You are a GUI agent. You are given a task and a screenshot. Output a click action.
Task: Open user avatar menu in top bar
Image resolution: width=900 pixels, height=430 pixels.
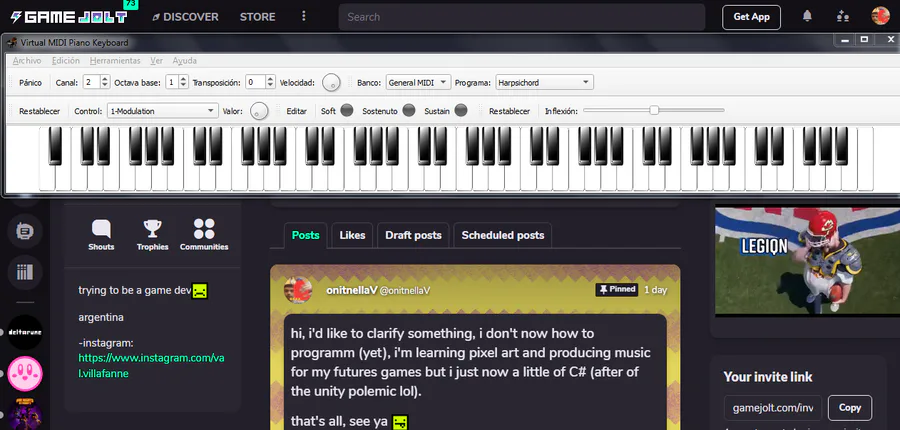[x=880, y=17]
